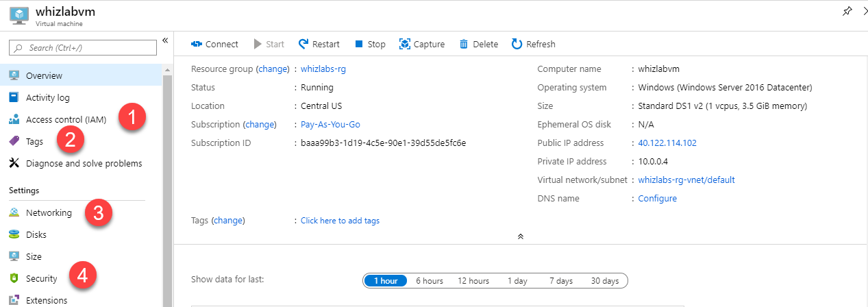The width and height of the screenshot is (868, 307).
Task: Collapse the left menu with double chevron
Action: click(x=165, y=40)
